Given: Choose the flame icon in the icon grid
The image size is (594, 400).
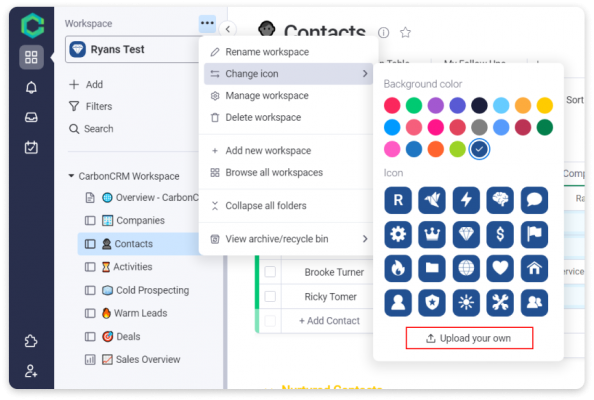Looking at the screenshot, I should click(398, 269).
